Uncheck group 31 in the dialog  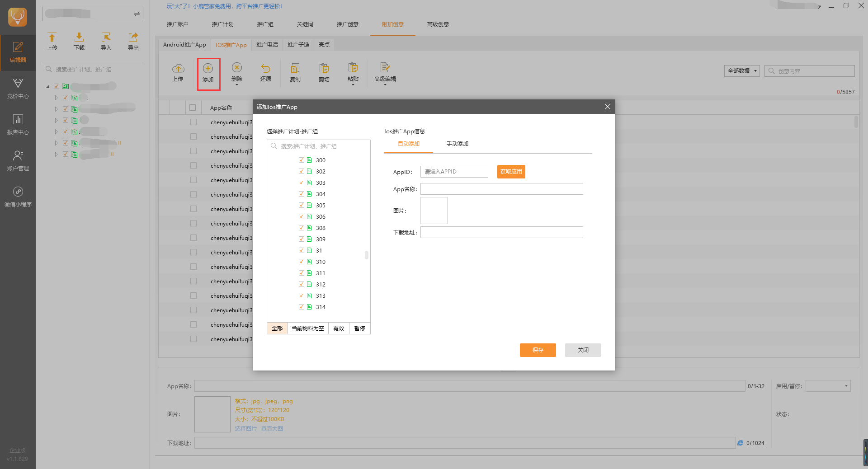(x=302, y=250)
